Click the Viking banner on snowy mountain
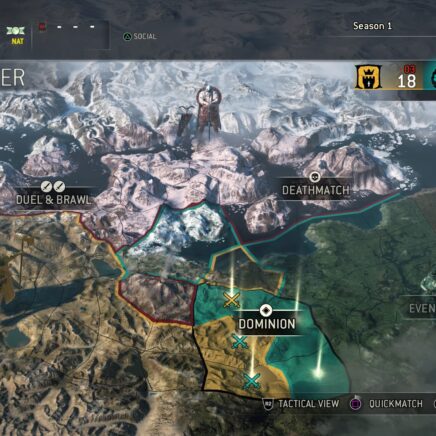This screenshot has width=436, height=436. point(209,113)
